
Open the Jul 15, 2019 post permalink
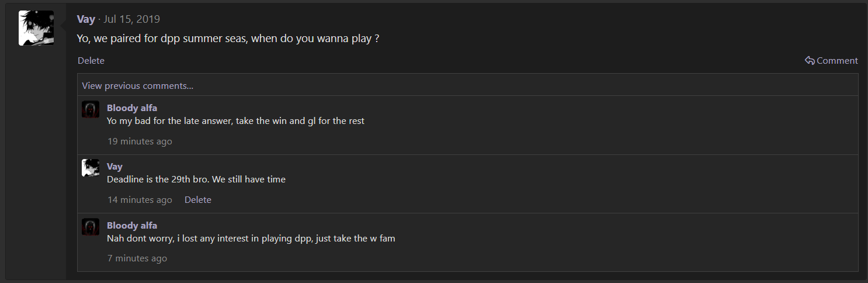point(131,19)
